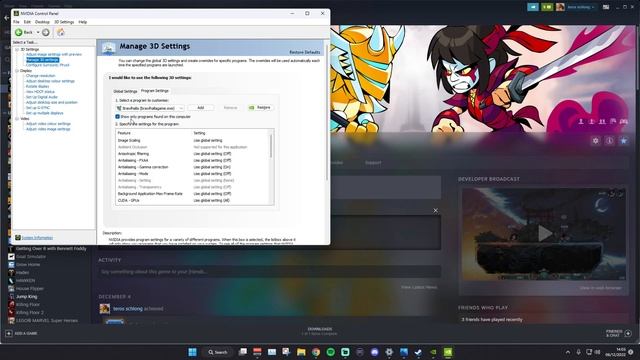640x360 pixels.
Task: Toggle Show only programs found on this computer
Action: click(x=118, y=117)
